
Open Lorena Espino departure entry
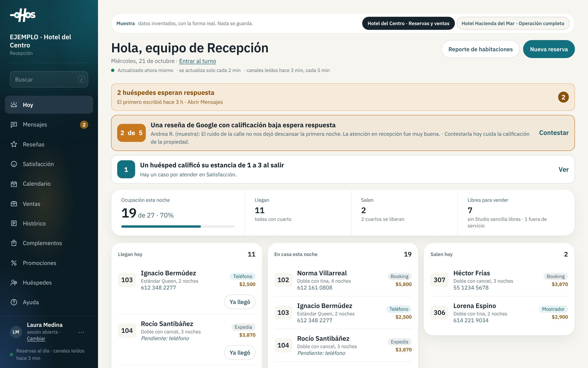(499, 313)
